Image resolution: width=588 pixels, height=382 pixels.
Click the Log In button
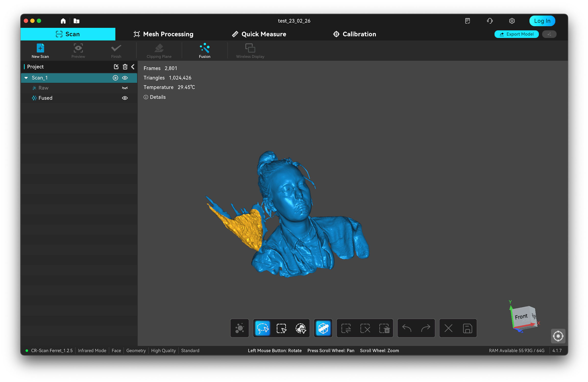point(542,21)
